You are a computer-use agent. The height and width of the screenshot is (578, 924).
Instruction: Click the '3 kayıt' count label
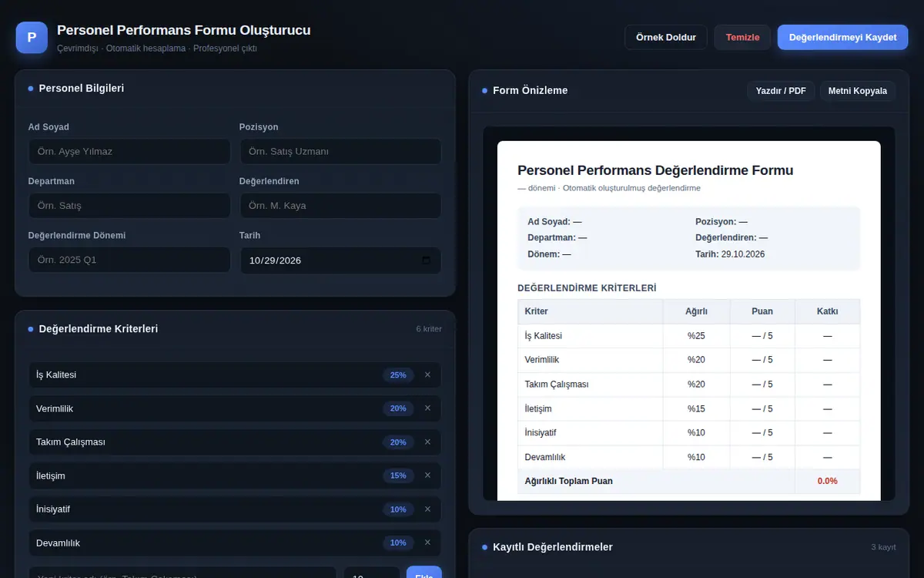pos(883,547)
